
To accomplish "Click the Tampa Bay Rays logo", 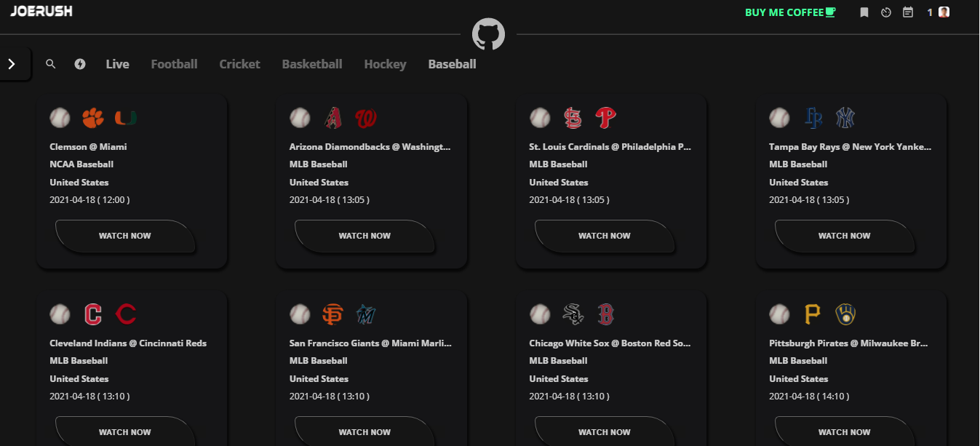I will point(813,118).
